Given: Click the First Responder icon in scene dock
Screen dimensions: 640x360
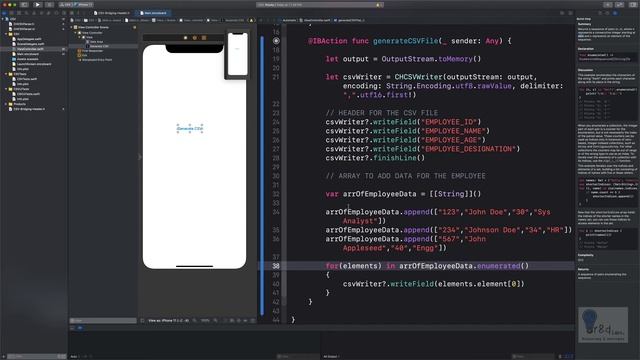Looking at the screenshot, I should (x=195, y=38).
